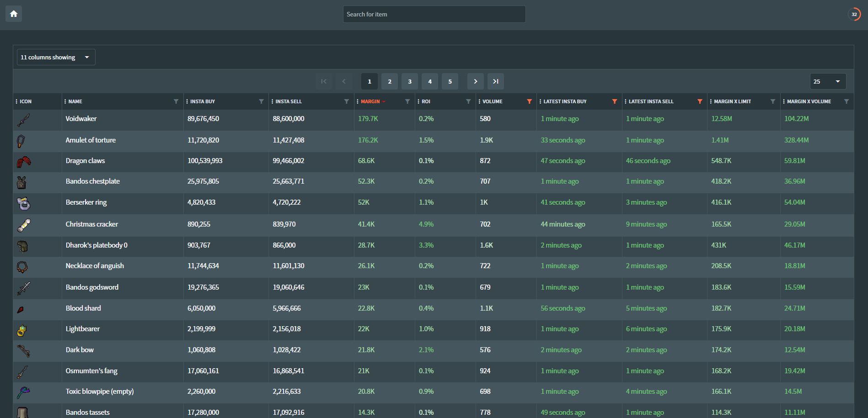The image size is (868, 418).
Task: Sort by the Name column header
Action: click(x=75, y=101)
